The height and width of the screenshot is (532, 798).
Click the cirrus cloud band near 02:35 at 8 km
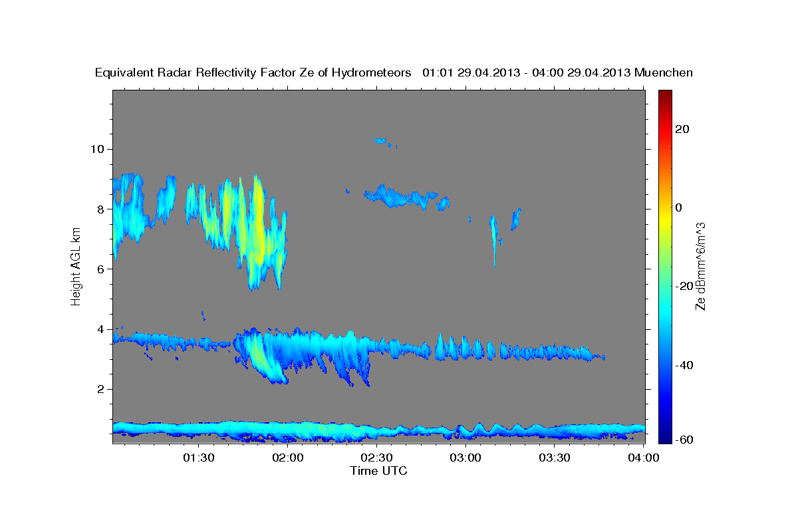[x=406, y=197]
